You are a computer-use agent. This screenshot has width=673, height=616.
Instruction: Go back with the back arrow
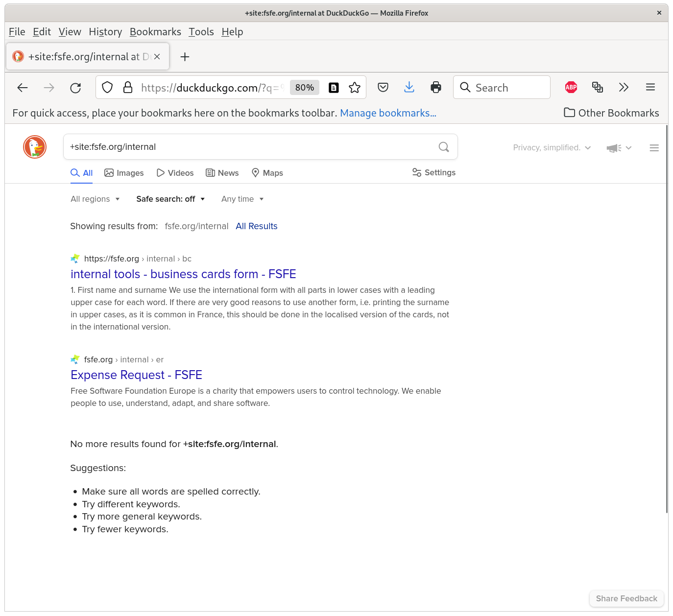23,88
